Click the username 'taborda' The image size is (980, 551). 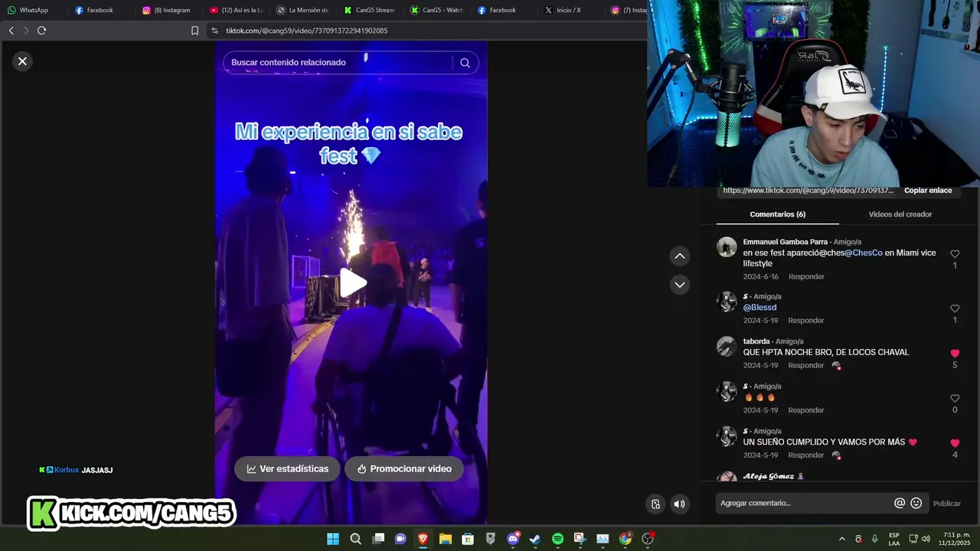coord(756,341)
